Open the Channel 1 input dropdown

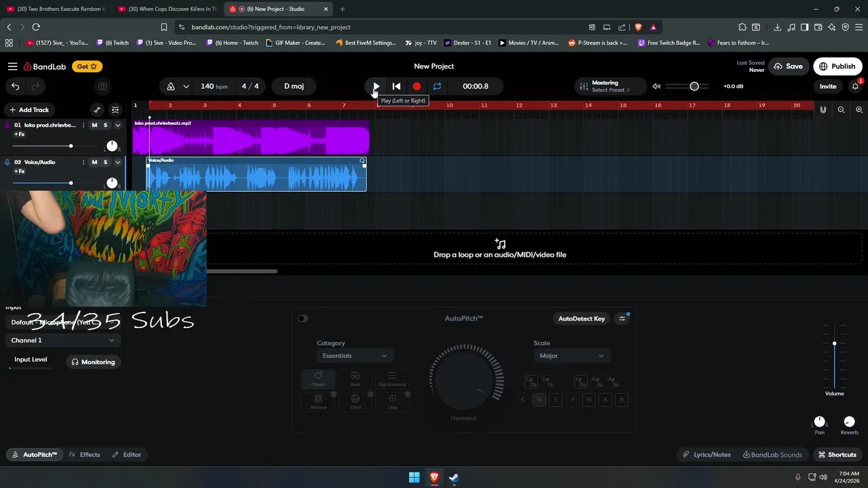tap(62, 340)
